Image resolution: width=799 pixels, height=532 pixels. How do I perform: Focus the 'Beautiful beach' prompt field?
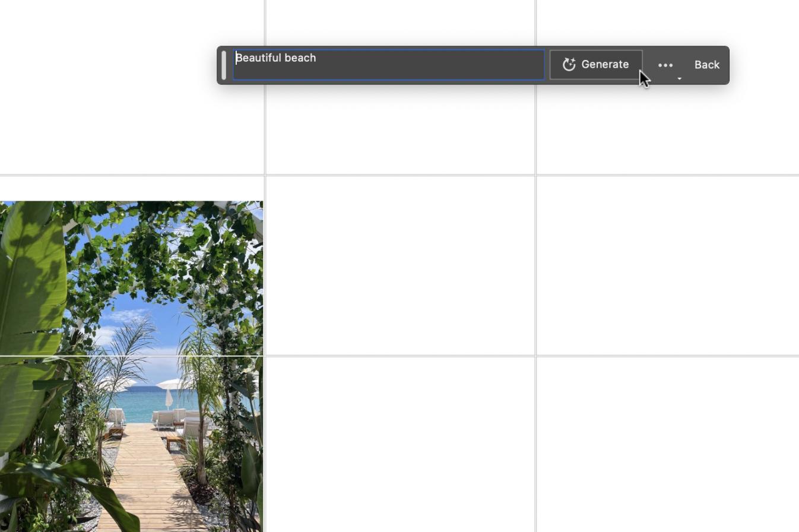[389, 65]
